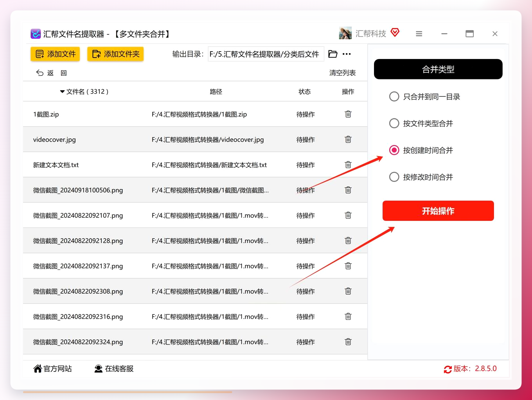Click the 汇帮科技 user avatar
Screen dimensions: 532x400
(x=345, y=34)
